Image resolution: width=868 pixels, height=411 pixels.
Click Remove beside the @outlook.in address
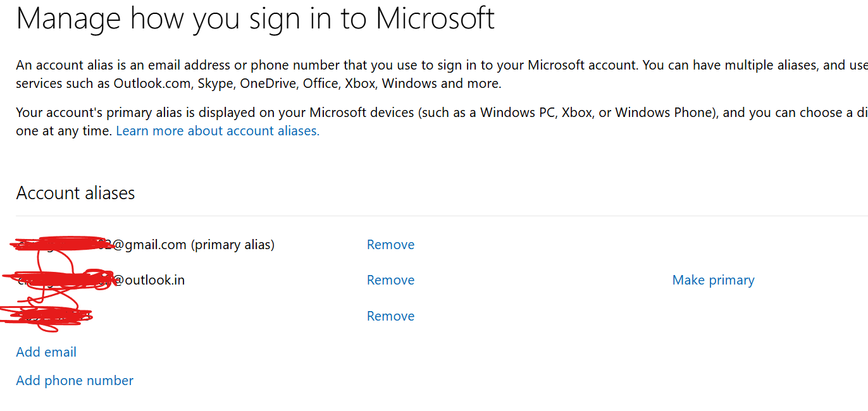coord(390,279)
